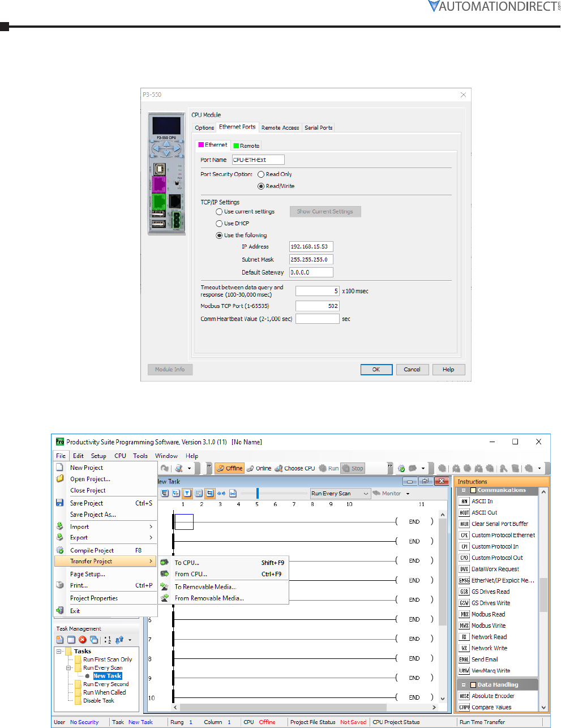Open the Run Every Scan dropdown
The width and height of the screenshot is (561, 728).
pos(340,494)
